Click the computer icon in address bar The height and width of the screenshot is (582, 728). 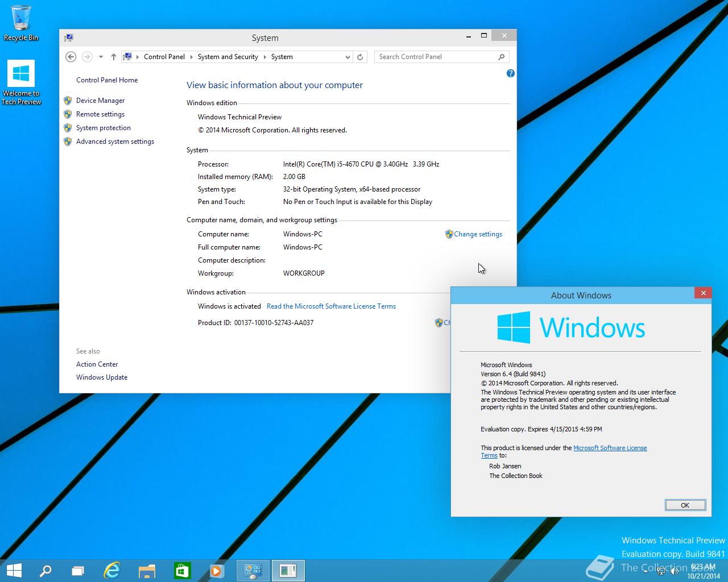click(128, 56)
